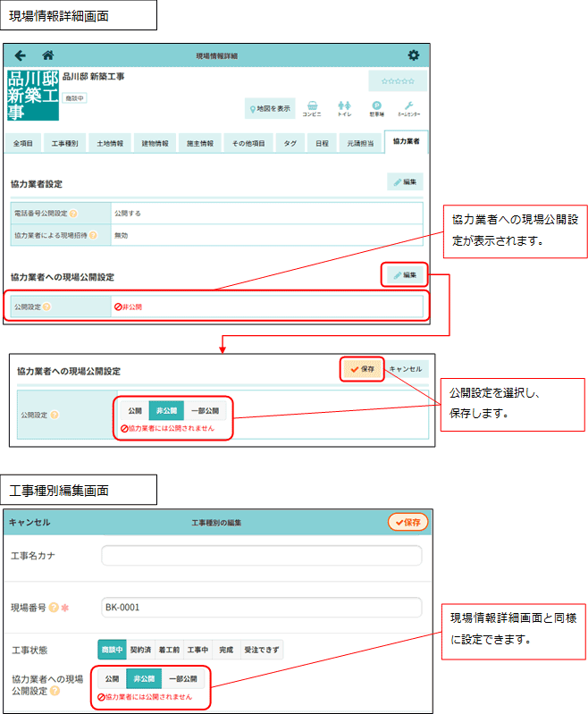Click the ホームセンター wrench icon
This screenshot has height=714, width=588.
(408, 108)
